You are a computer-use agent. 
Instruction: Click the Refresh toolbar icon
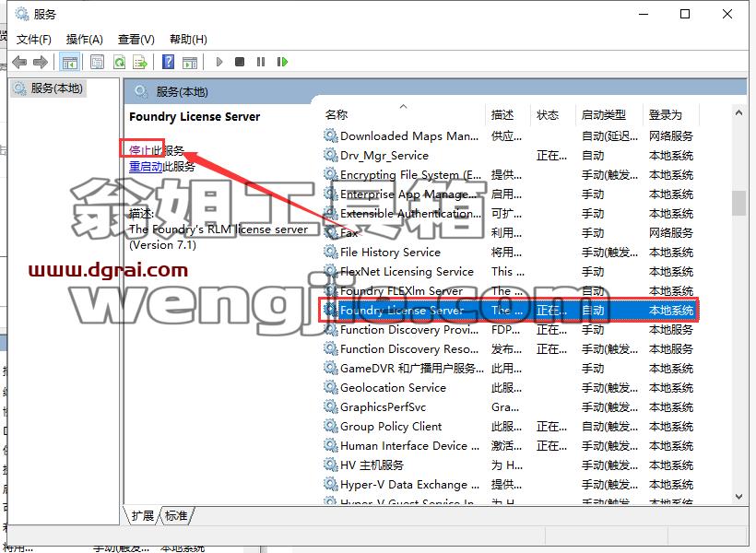click(x=119, y=62)
